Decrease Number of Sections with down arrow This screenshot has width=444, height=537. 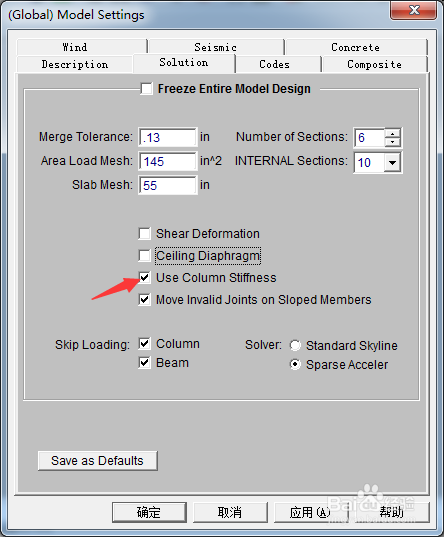(393, 142)
